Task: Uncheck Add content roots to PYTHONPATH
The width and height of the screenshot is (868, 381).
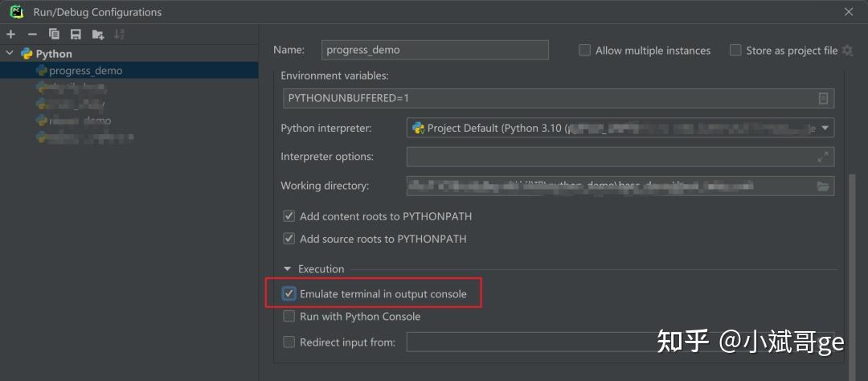Action: 289,216
